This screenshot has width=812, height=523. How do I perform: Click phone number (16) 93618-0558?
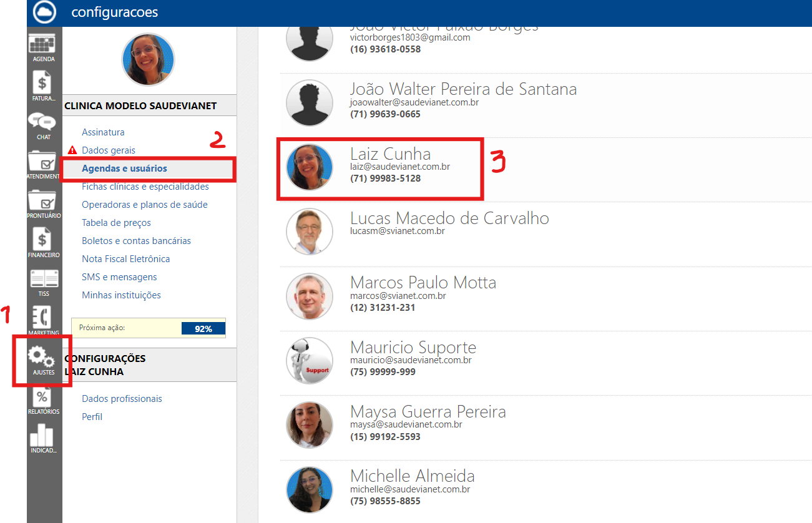(386, 49)
